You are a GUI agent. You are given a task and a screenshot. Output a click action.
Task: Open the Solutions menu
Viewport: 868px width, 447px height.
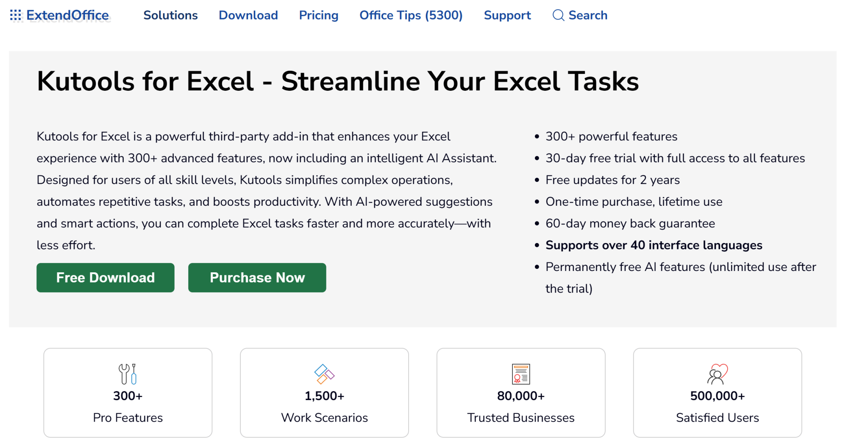[170, 15]
